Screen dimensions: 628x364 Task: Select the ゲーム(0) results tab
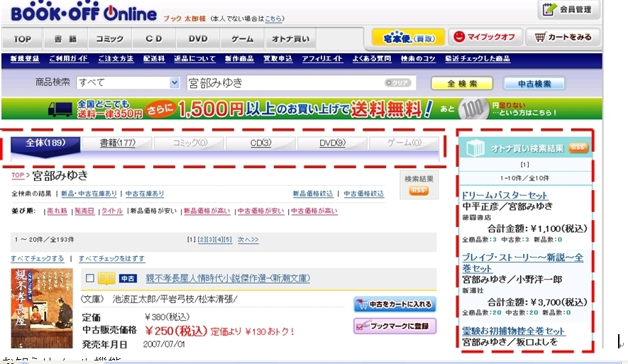pyautogui.click(x=404, y=143)
